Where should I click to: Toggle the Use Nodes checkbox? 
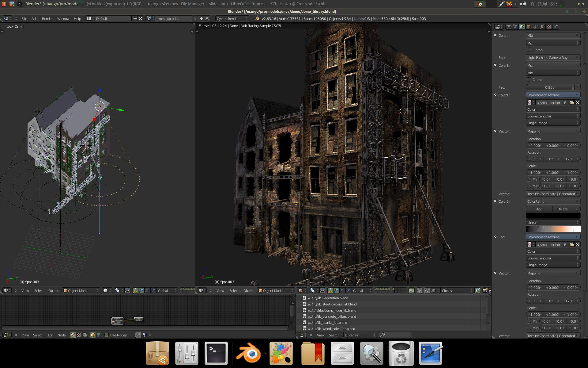click(107, 335)
